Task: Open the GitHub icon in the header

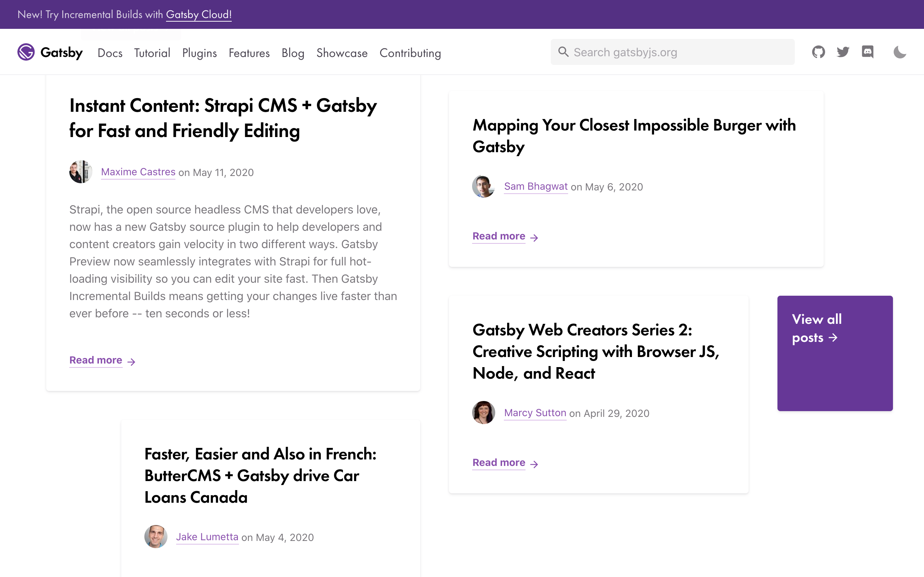Action: (x=818, y=52)
